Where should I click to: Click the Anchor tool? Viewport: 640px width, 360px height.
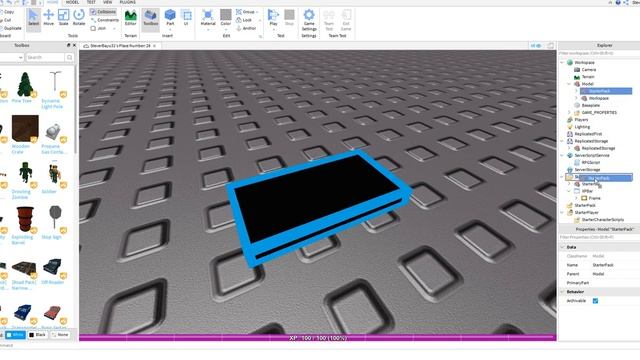tap(246, 28)
